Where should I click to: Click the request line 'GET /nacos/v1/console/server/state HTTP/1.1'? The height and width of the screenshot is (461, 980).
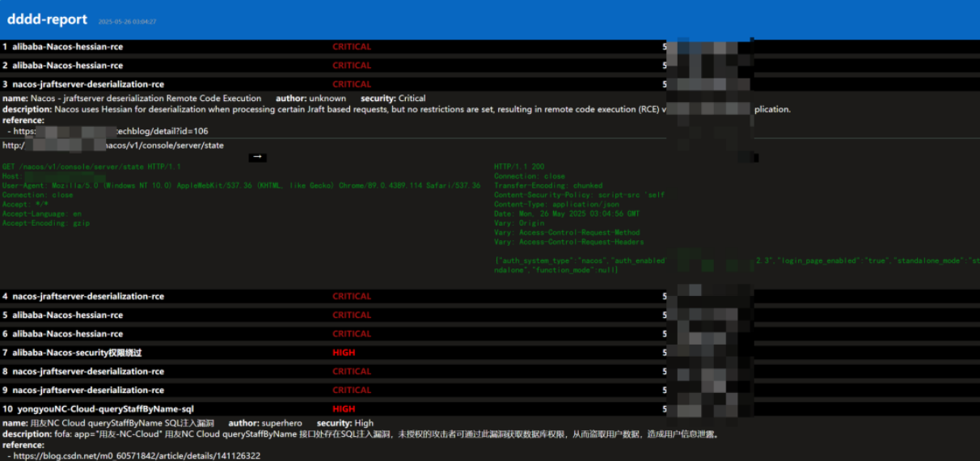(91, 167)
